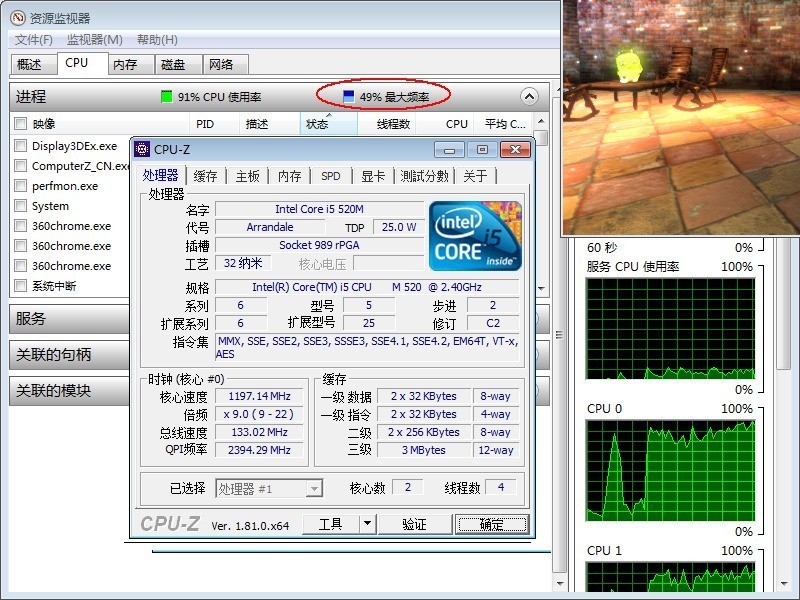
Task: Check the 系统中断 process checkbox
Action: point(21,285)
